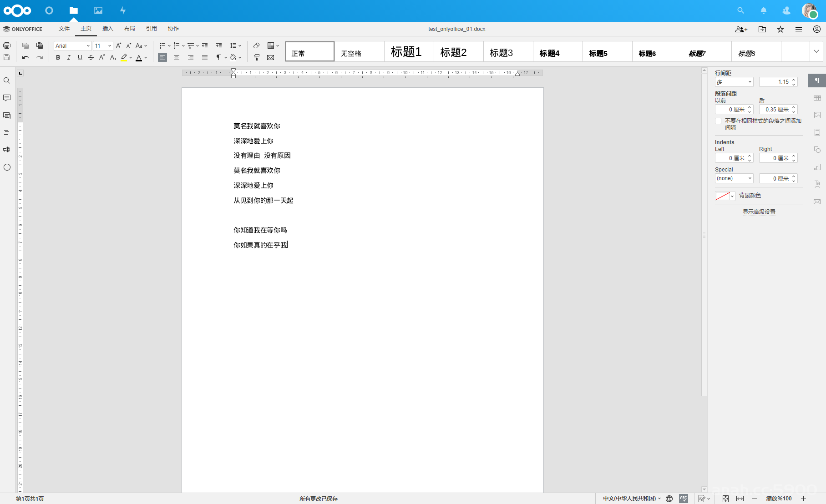Open shape settings in right sidebar

click(817, 150)
